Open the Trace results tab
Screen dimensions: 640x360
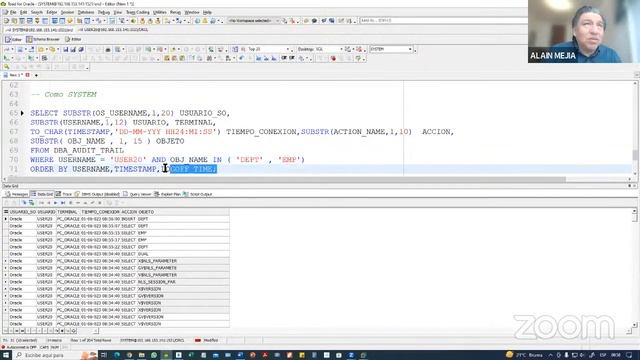tap(64, 194)
